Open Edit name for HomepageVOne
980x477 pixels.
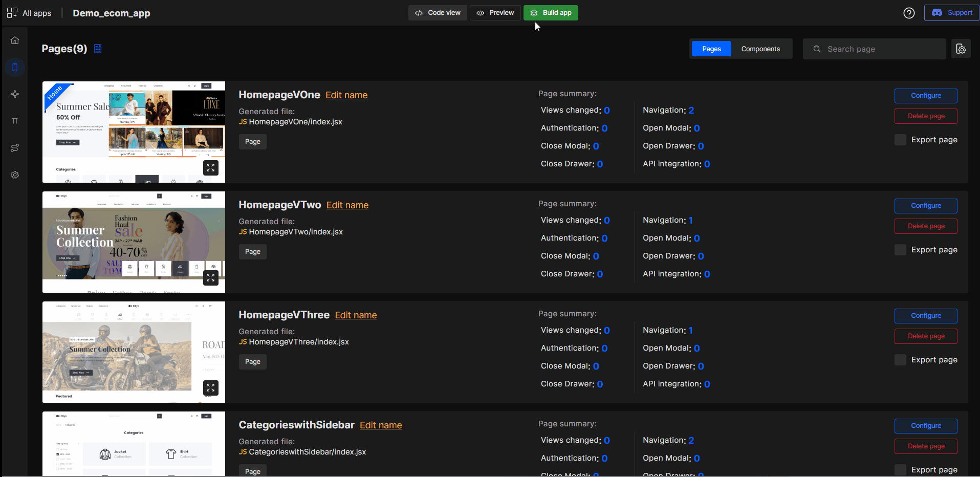click(346, 95)
